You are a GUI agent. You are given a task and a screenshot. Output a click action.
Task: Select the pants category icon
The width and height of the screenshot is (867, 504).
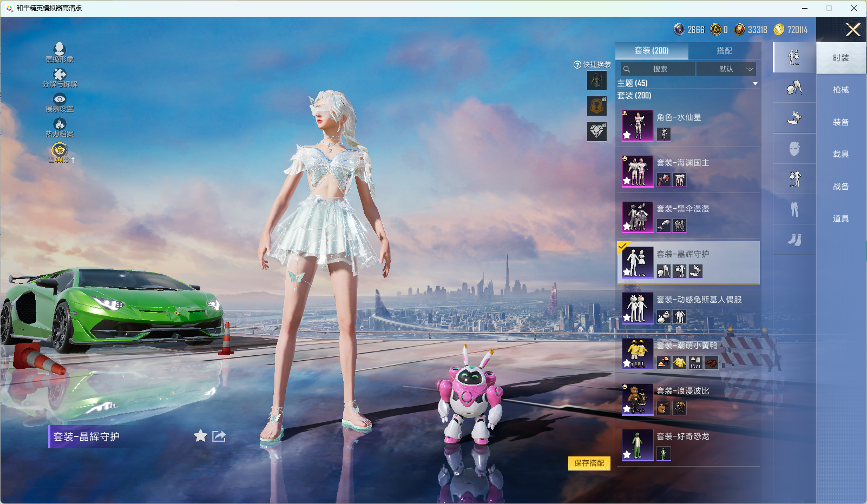coord(794,209)
